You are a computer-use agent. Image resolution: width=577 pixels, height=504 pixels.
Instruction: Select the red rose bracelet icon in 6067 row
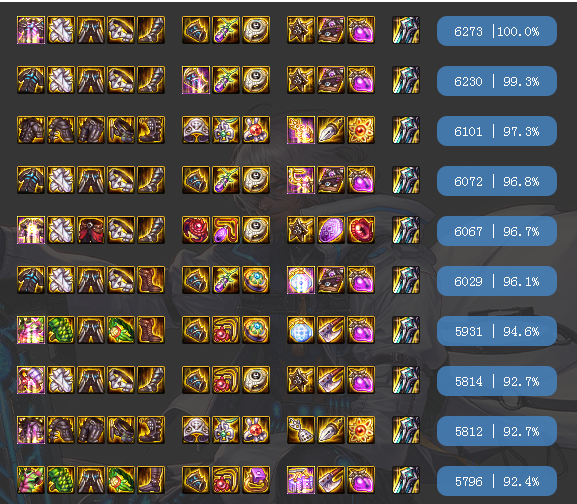pos(196,230)
